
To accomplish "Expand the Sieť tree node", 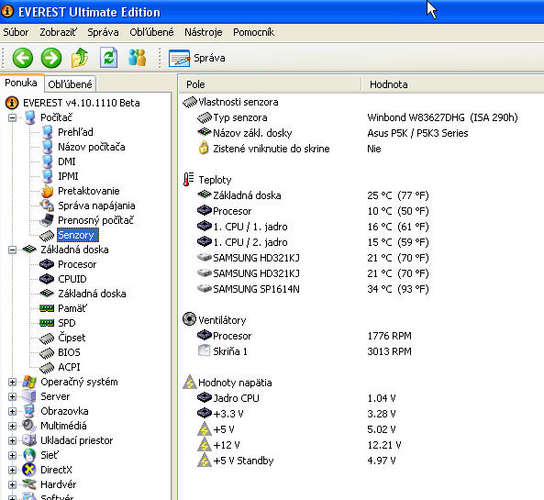I will (12, 455).
